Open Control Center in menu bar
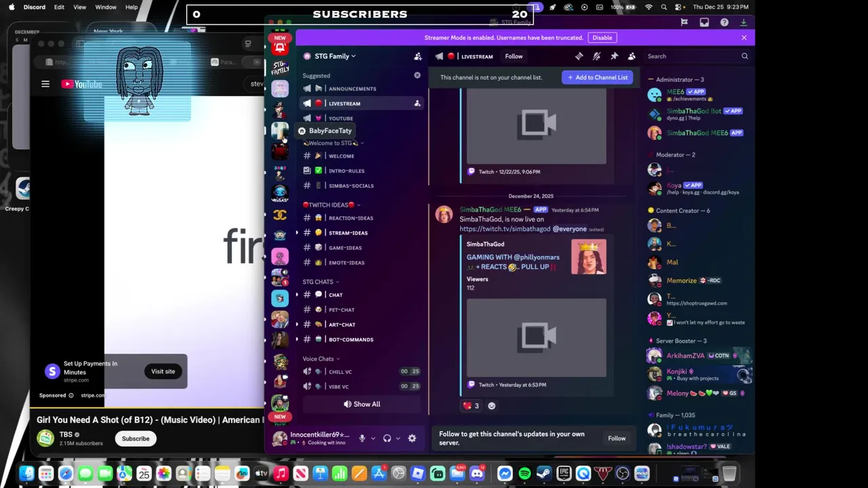 (x=679, y=7)
